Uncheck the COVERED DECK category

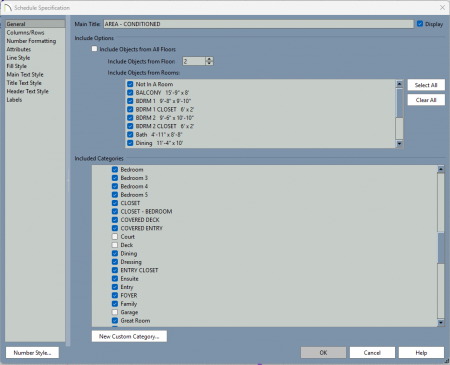(115, 220)
